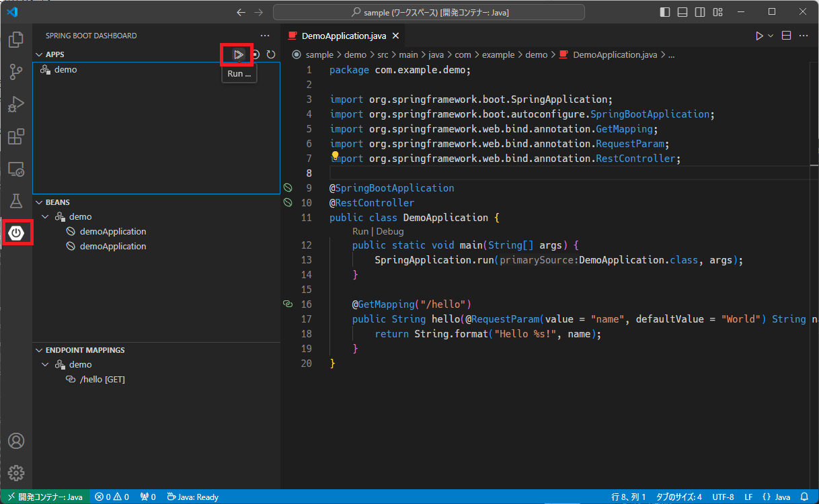Go forward with the right arrow
819x504 pixels.
tap(259, 12)
